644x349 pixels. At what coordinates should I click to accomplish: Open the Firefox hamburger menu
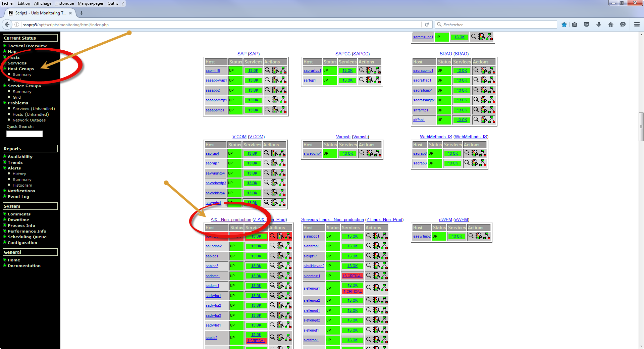637,24
